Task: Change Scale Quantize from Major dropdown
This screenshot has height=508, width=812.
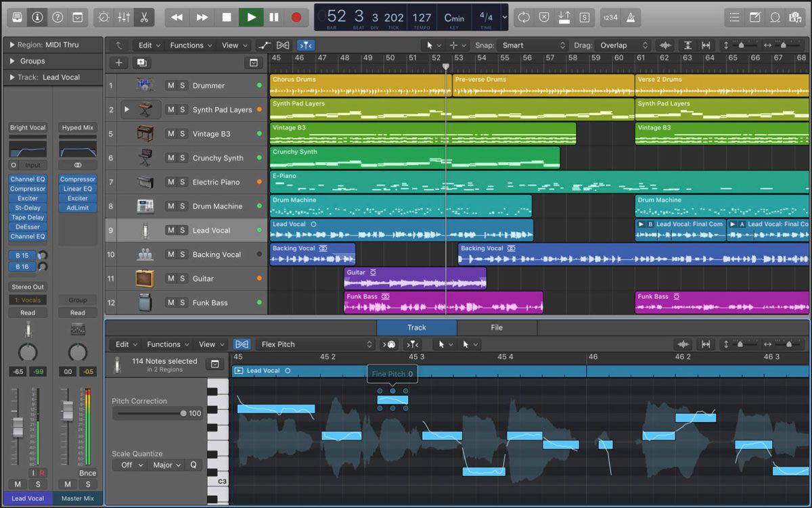Action: 168,465
